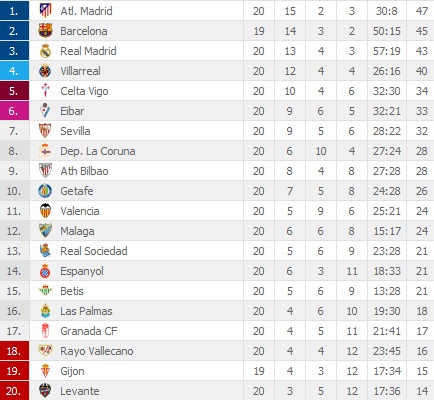Click the 57:19 goals cell for Real Madrid

pos(387,51)
